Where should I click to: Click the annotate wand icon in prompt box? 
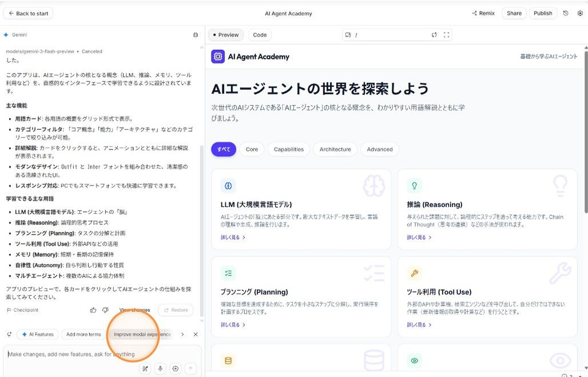point(145,369)
